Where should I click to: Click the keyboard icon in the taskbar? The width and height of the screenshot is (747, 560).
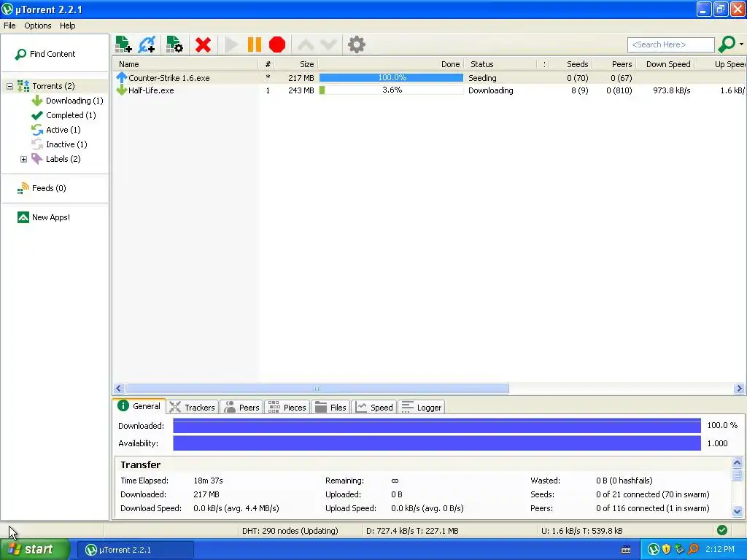[x=625, y=550]
